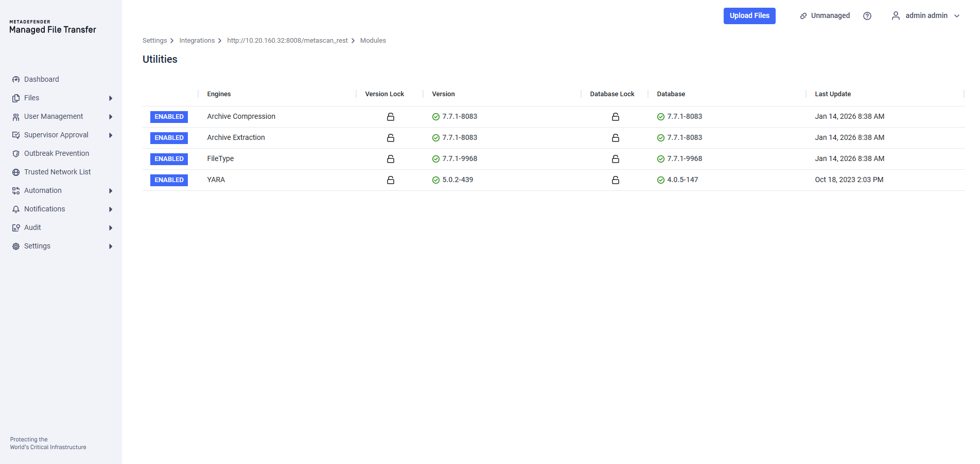The image size is (980, 464).
Task: Disable the Archive Extraction engine via ENABLED badge
Action: tap(169, 138)
